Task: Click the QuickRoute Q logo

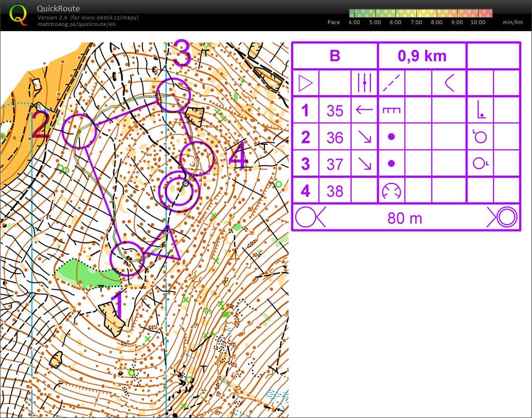Action: pos(18,14)
